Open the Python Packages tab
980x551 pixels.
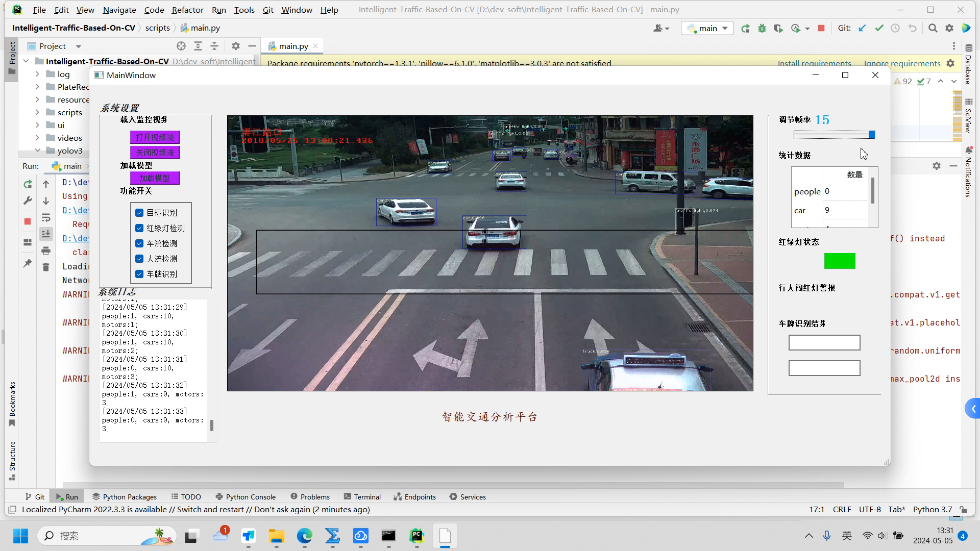click(x=125, y=497)
